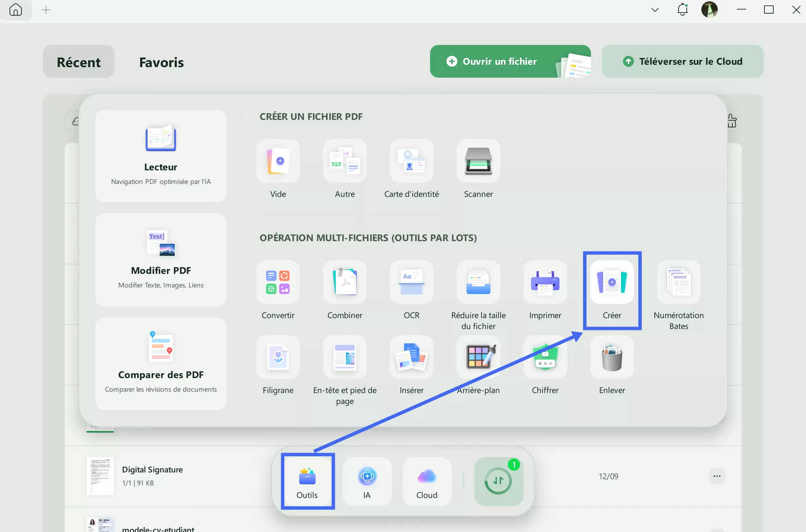Open the notifications bell icon

click(682, 10)
